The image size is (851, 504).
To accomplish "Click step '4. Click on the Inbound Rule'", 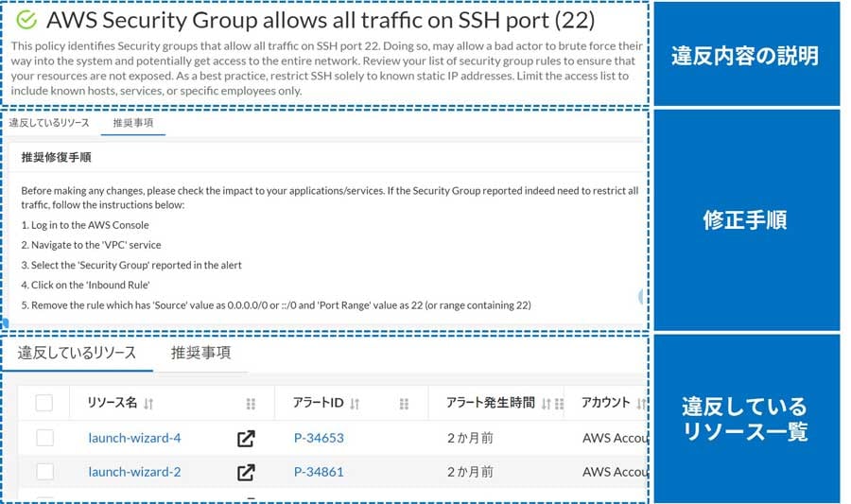I will [x=85, y=285].
